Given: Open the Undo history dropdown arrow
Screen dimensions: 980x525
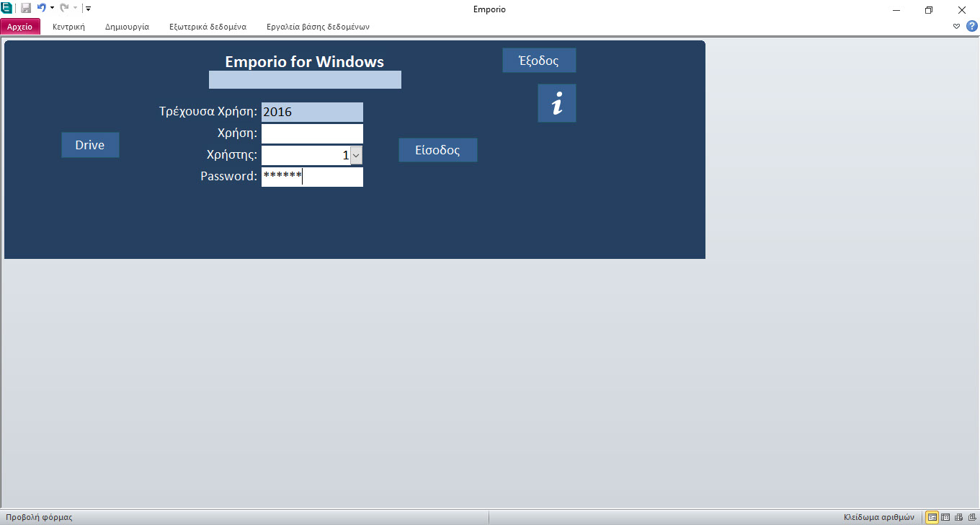Looking at the screenshot, I should 53,9.
